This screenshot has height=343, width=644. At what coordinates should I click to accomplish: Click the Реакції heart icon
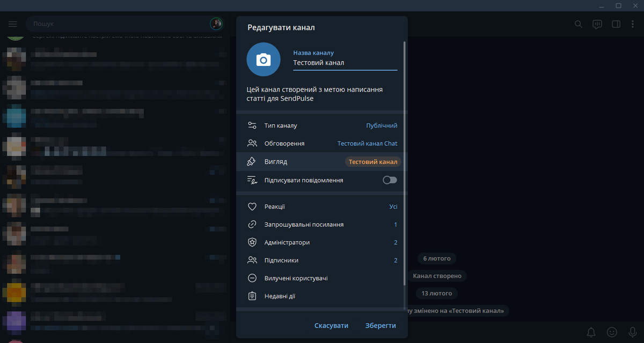[252, 207]
